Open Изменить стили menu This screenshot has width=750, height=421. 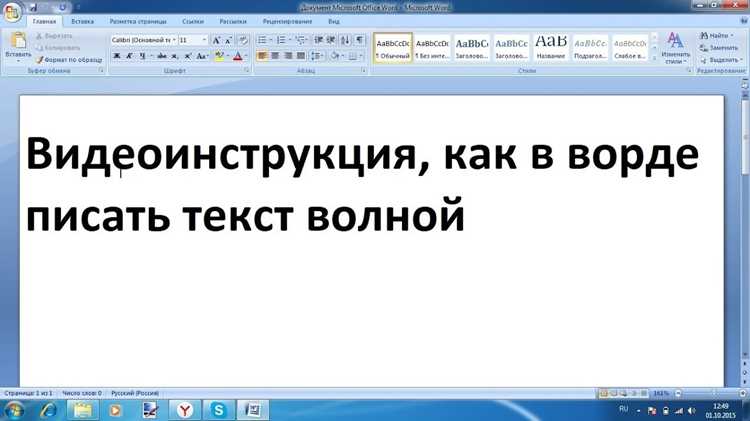coord(675,48)
